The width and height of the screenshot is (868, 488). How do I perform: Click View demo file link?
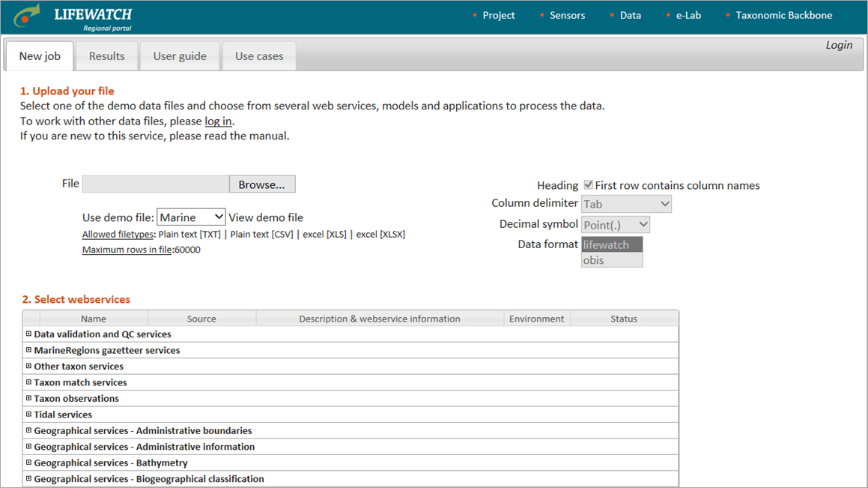coord(266,217)
